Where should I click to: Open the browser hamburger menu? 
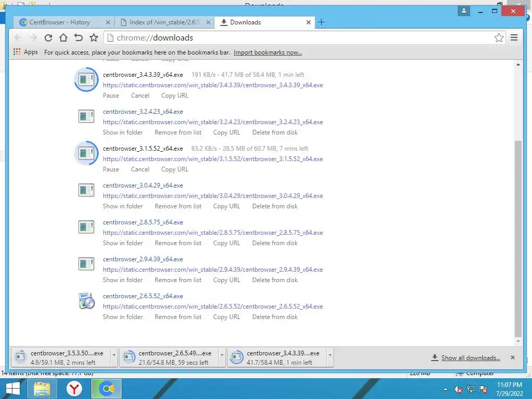pos(514,37)
